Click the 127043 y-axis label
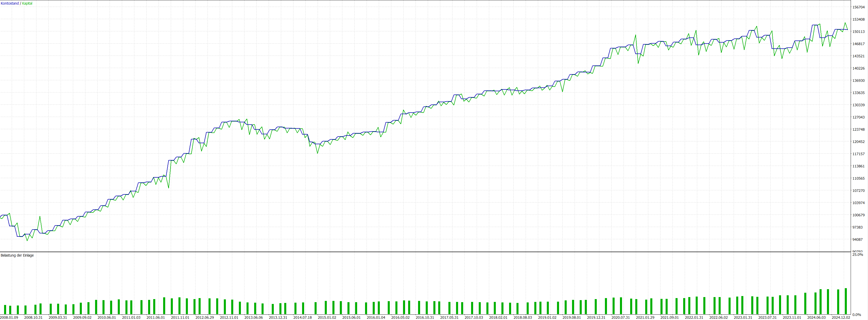Screen dimensions: 868x320 point(858,117)
